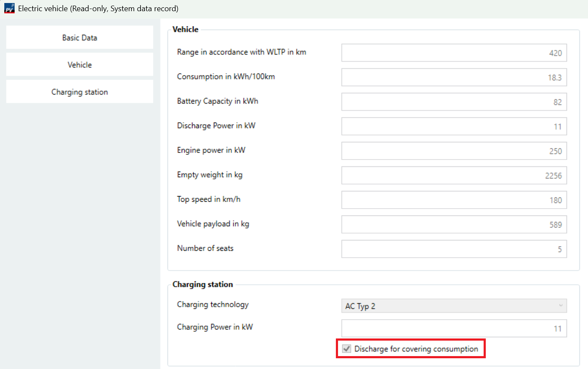
Task: Click the Charging Power in kW field
Action: click(454, 328)
